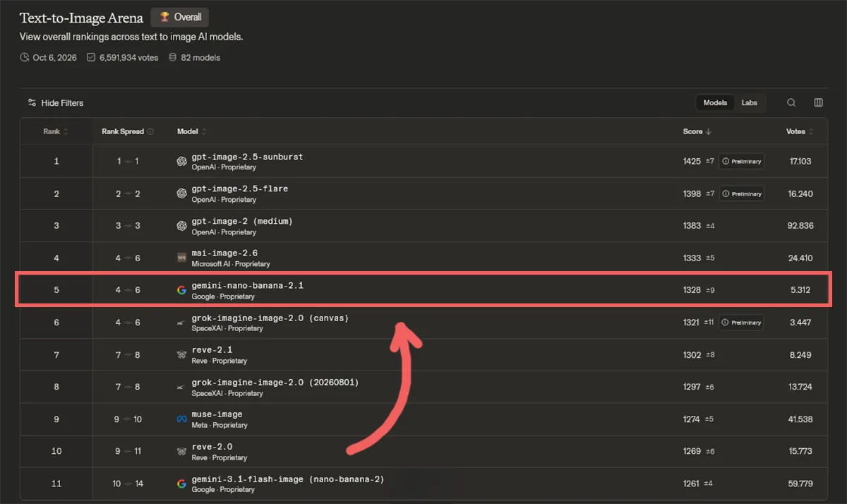
Task: Open the muse-image model name
Action: point(217,414)
